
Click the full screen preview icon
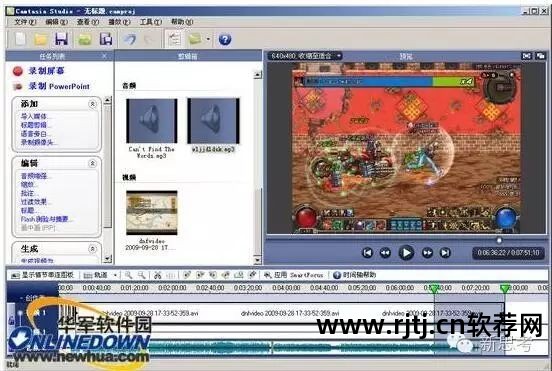527,56
